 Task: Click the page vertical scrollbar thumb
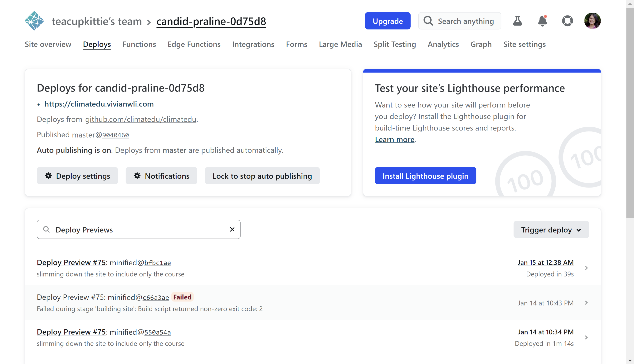coord(630,112)
